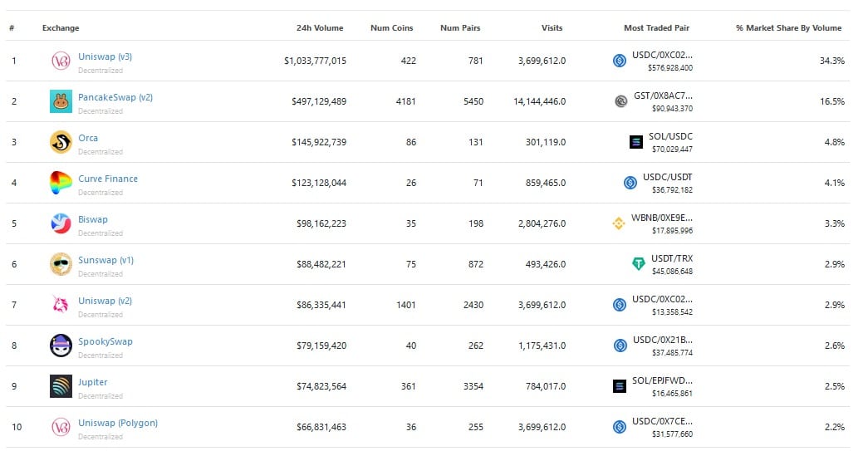The width and height of the screenshot is (868, 451).
Task: Click the GST coin icon in the PancakeSwap row
Action: point(621,101)
